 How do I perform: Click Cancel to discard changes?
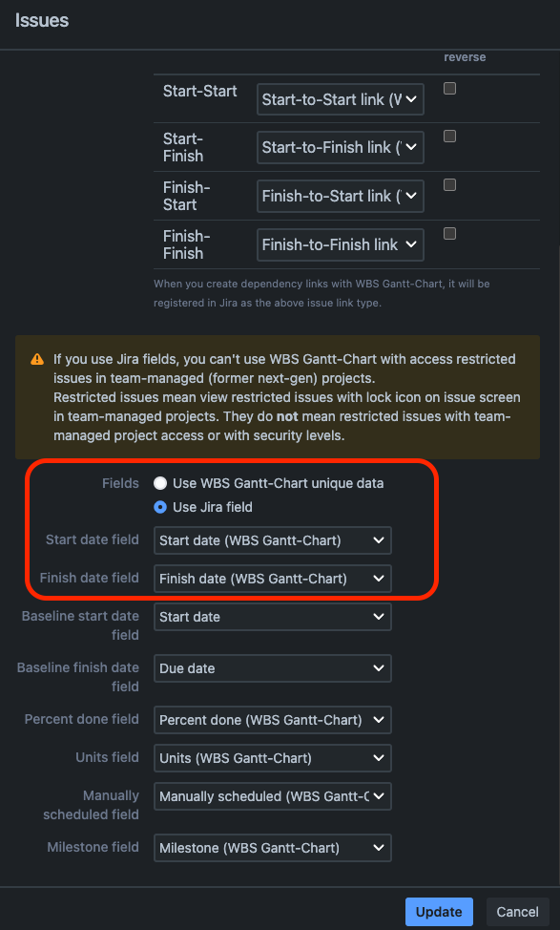(x=518, y=912)
